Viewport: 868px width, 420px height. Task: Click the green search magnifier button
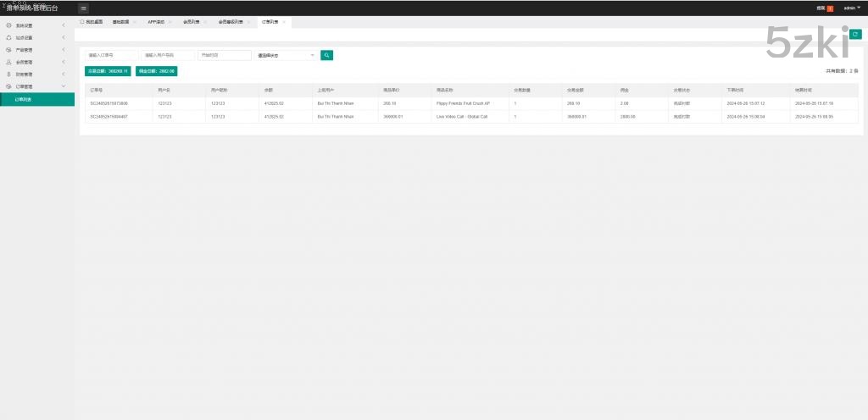pyautogui.click(x=326, y=55)
